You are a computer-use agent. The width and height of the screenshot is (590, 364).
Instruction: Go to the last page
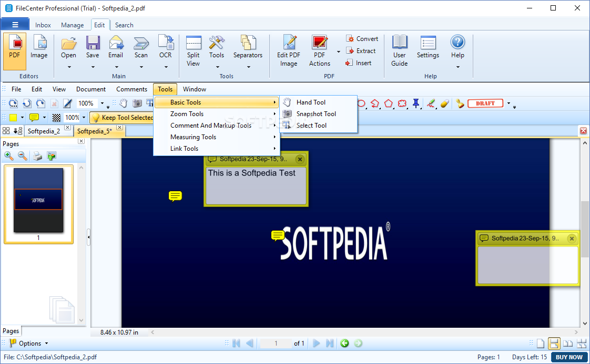point(330,344)
